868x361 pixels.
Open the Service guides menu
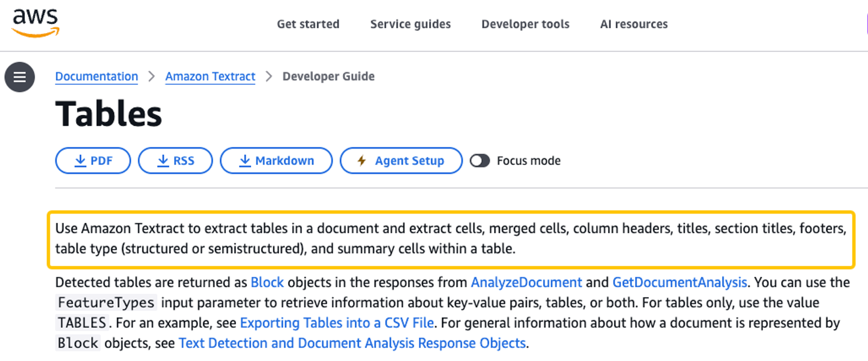410,24
